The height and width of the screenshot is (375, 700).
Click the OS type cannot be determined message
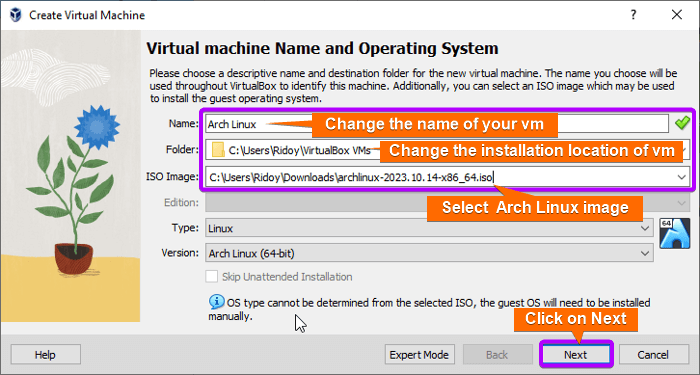click(429, 309)
